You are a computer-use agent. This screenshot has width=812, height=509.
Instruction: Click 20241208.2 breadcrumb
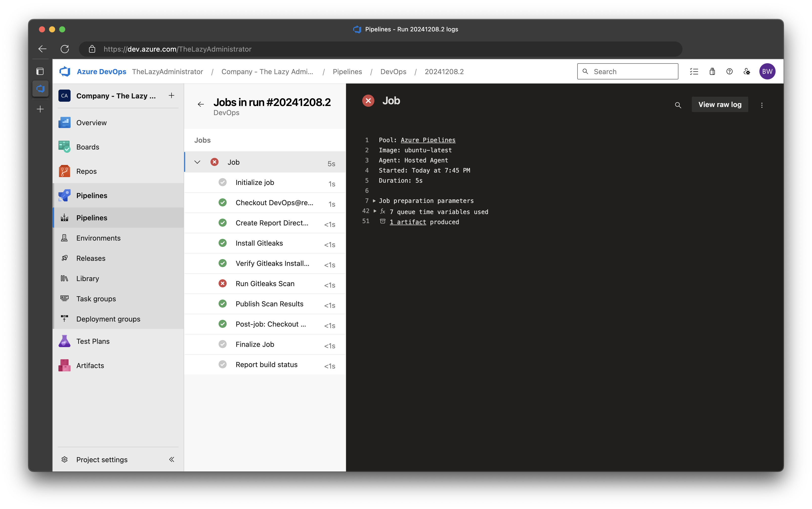(444, 71)
